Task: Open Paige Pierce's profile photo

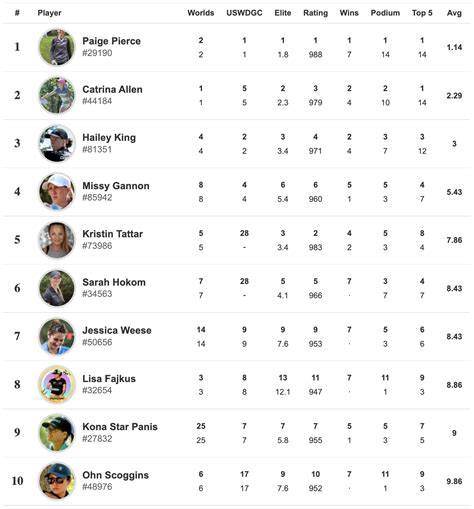Action: [x=57, y=47]
